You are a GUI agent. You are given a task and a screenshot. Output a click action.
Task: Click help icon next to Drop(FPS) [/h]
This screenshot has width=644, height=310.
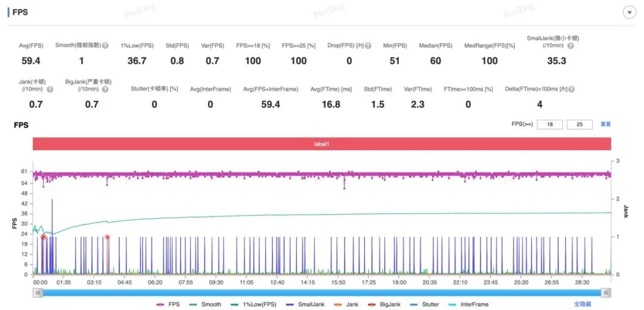click(368, 45)
